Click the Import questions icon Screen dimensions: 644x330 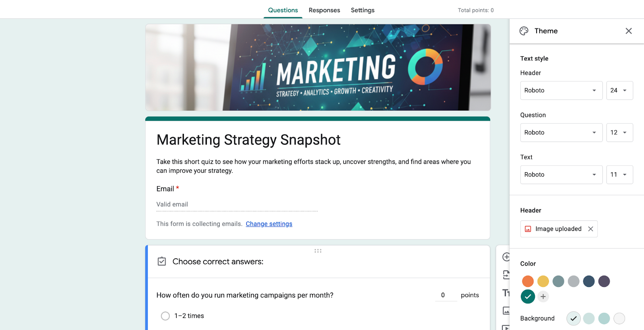[506, 275]
